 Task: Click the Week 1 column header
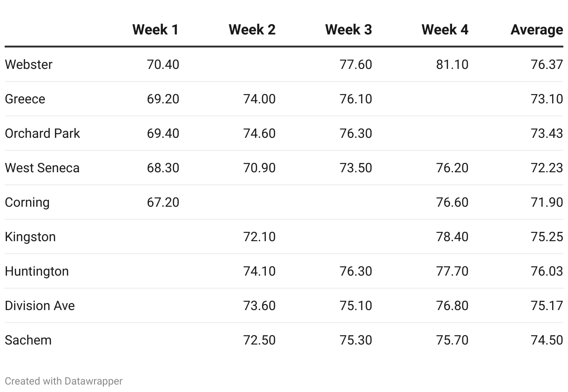click(x=155, y=30)
